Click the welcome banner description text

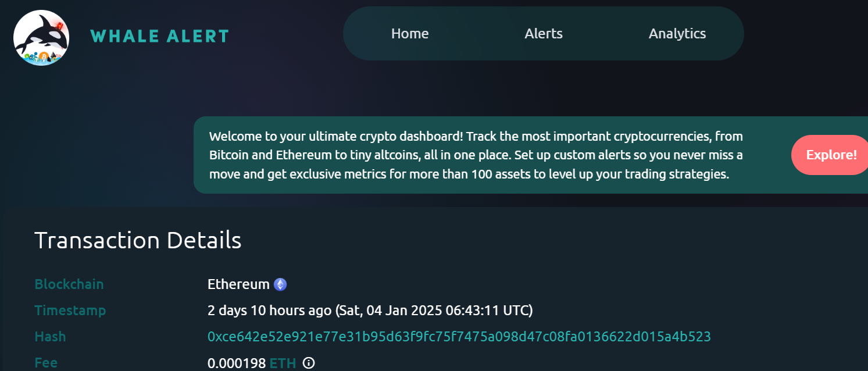[476, 155]
